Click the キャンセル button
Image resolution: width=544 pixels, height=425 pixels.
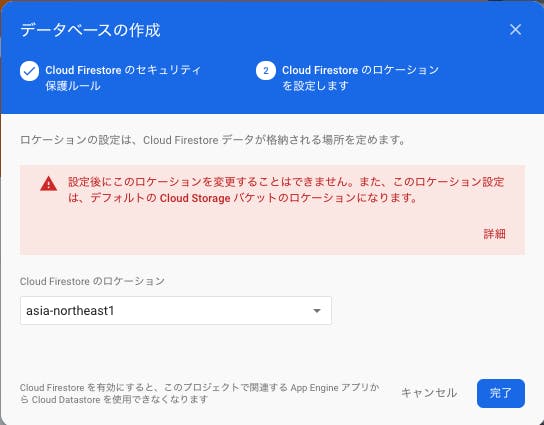click(x=429, y=393)
